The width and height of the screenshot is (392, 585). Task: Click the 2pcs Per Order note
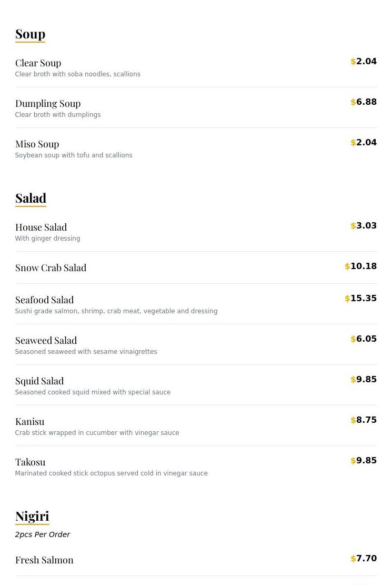click(43, 534)
